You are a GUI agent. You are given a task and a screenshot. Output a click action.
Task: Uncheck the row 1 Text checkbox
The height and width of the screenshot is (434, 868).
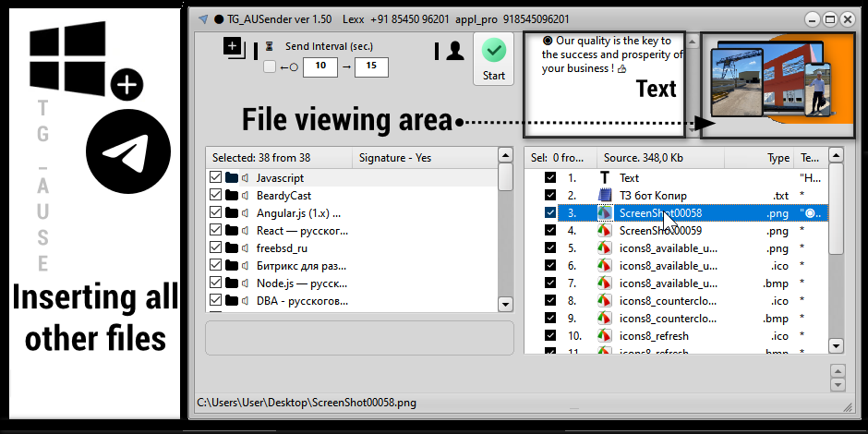pos(550,177)
